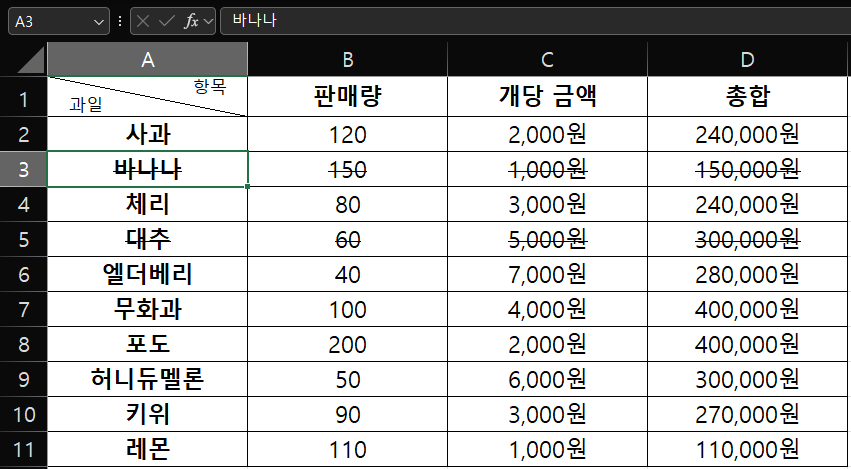Select the 사과 row total 240,000원
The height and width of the screenshot is (469, 851).
tap(747, 134)
